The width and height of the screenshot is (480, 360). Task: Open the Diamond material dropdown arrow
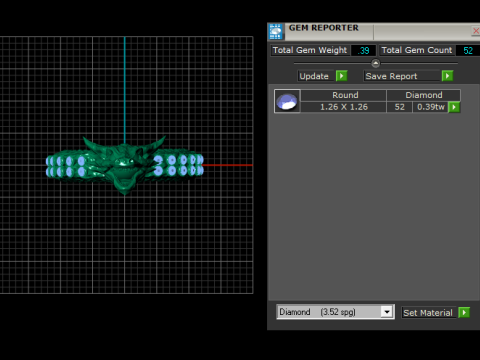click(387, 312)
